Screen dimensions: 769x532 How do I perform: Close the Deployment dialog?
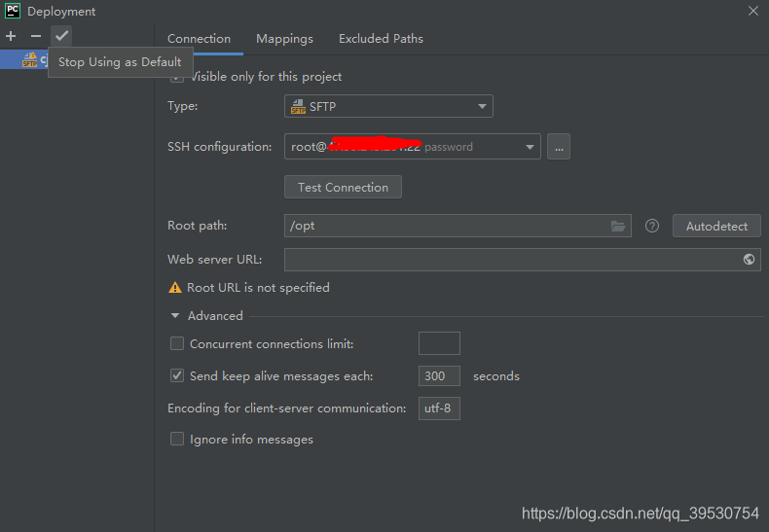[x=753, y=11]
